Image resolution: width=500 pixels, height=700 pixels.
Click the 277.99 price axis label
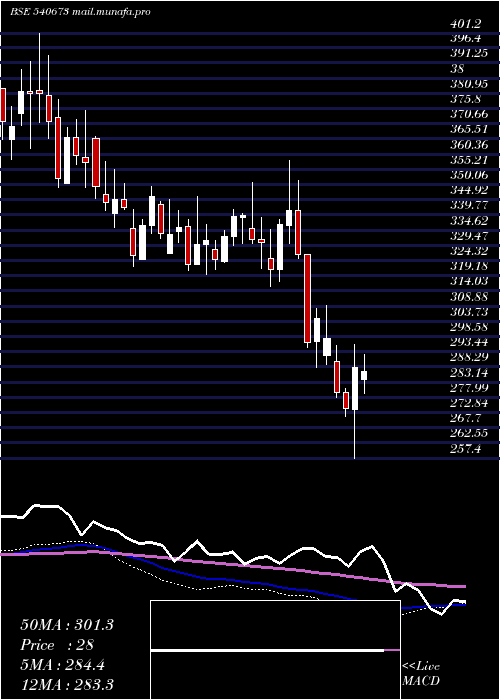[469, 388]
